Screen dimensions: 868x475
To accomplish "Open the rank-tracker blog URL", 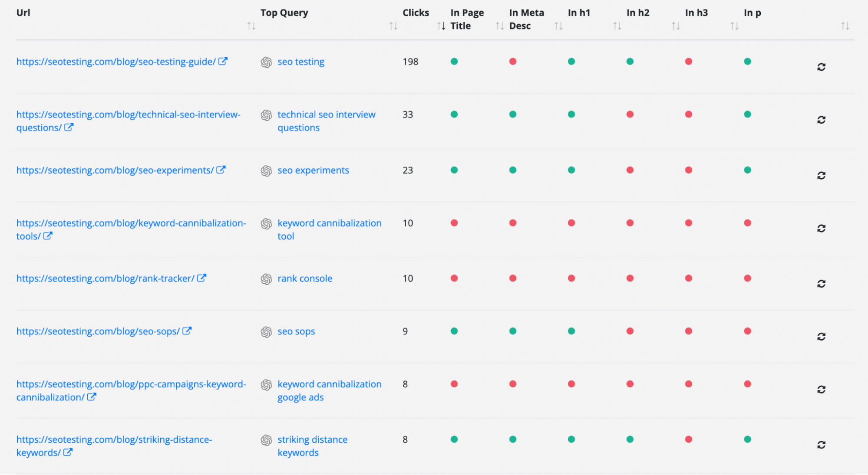I will 106,278.
